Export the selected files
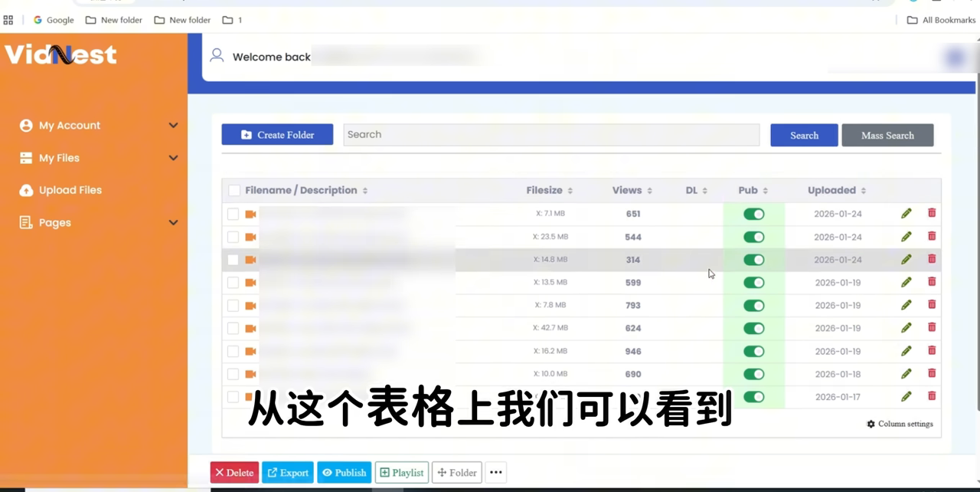The width and height of the screenshot is (980, 492). pos(288,472)
